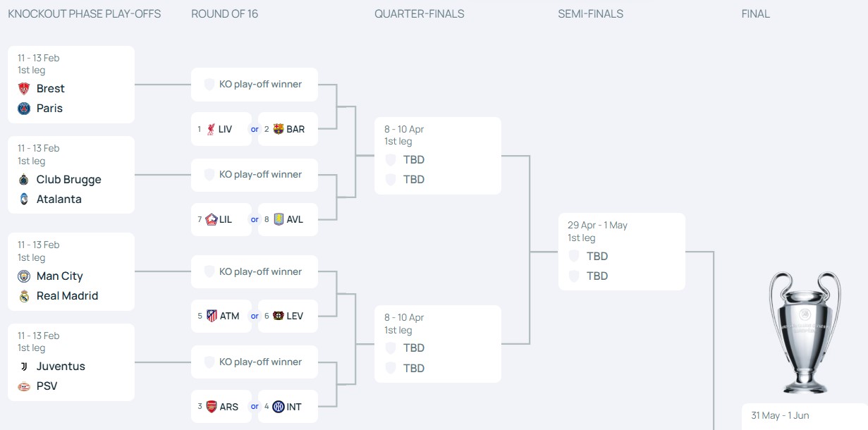This screenshot has height=430, width=868.
Task: Select the Barcelona BAR option
Action: (x=288, y=129)
